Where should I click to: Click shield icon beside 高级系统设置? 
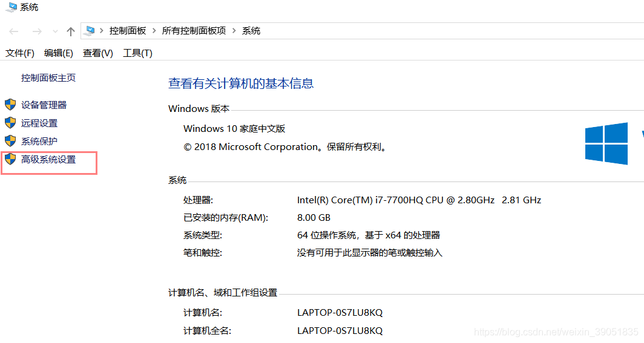[x=10, y=158]
